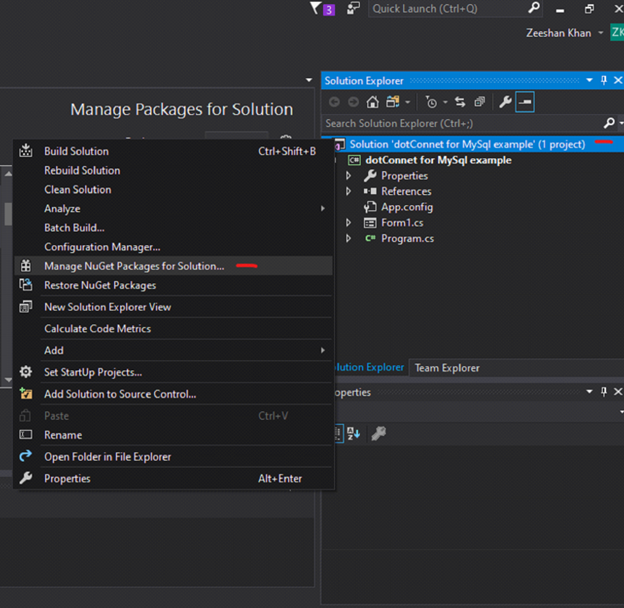Open Solution Explorer window position dropdown
The image size is (624, 608).
click(589, 80)
